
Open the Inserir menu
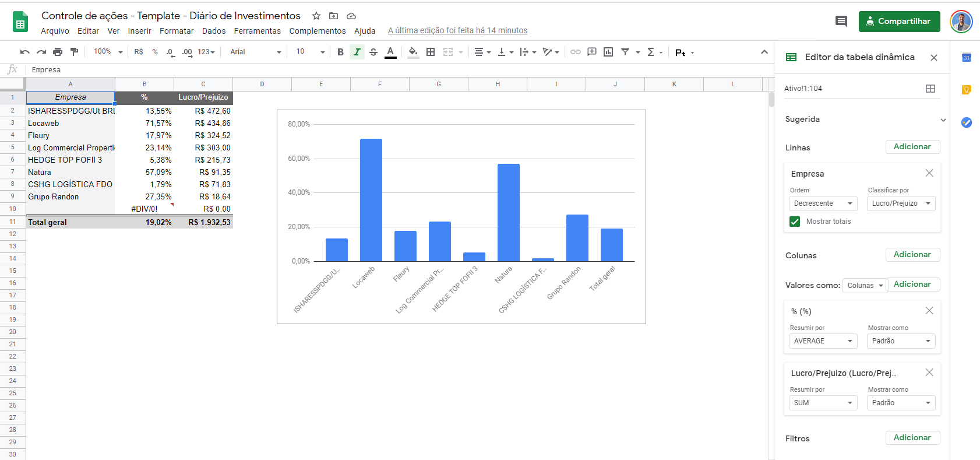139,31
